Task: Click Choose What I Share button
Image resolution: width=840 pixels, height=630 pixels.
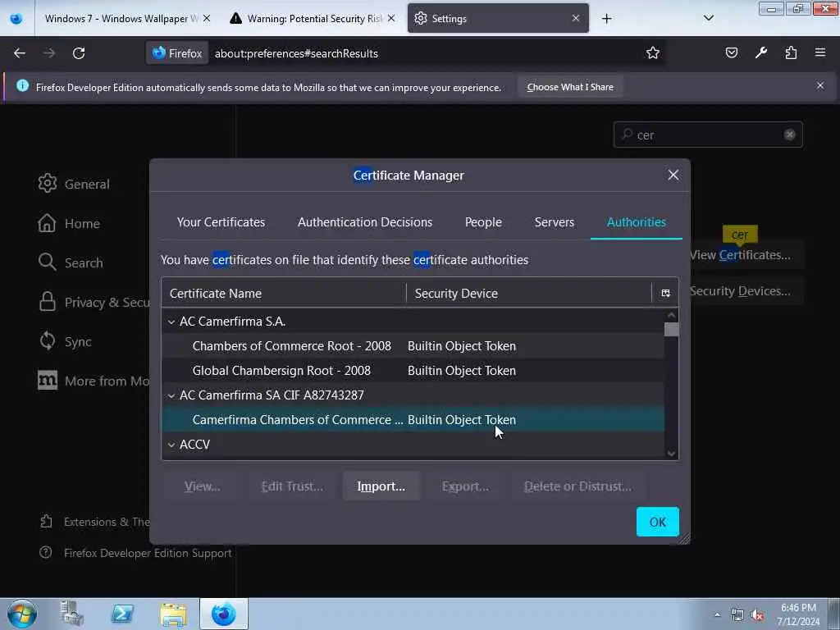Action: tap(570, 87)
